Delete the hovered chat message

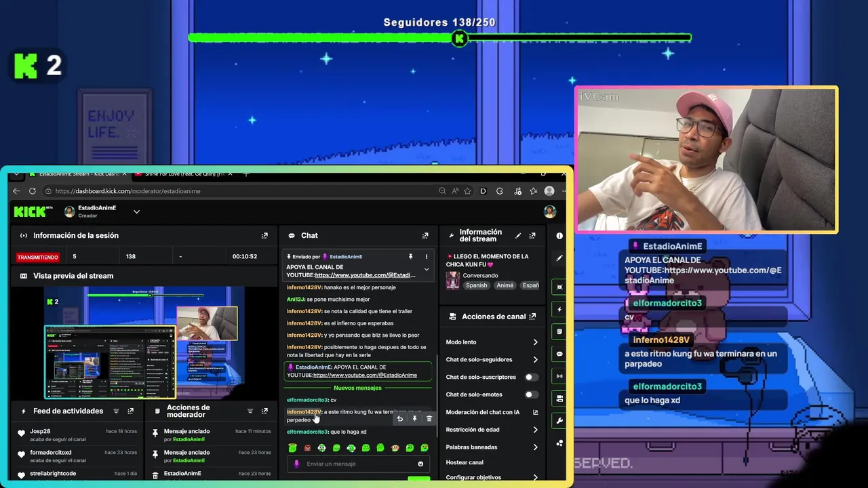(429, 419)
